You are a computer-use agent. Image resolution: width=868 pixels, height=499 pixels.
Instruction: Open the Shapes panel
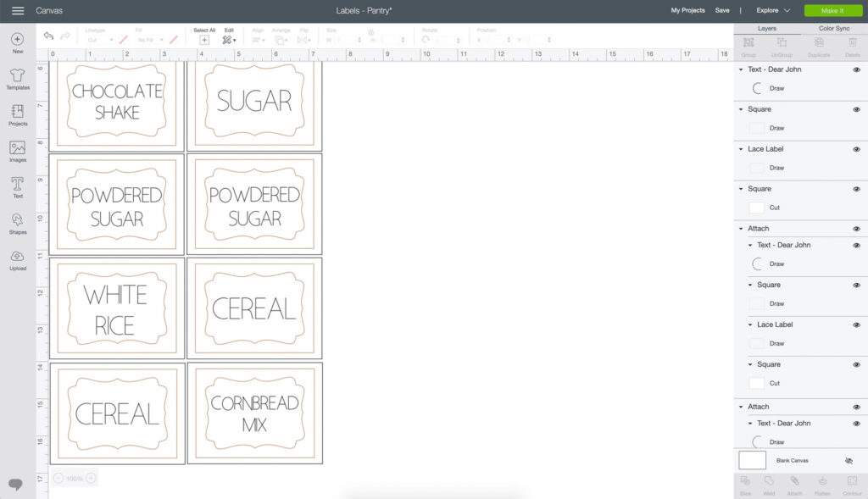tap(17, 225)
